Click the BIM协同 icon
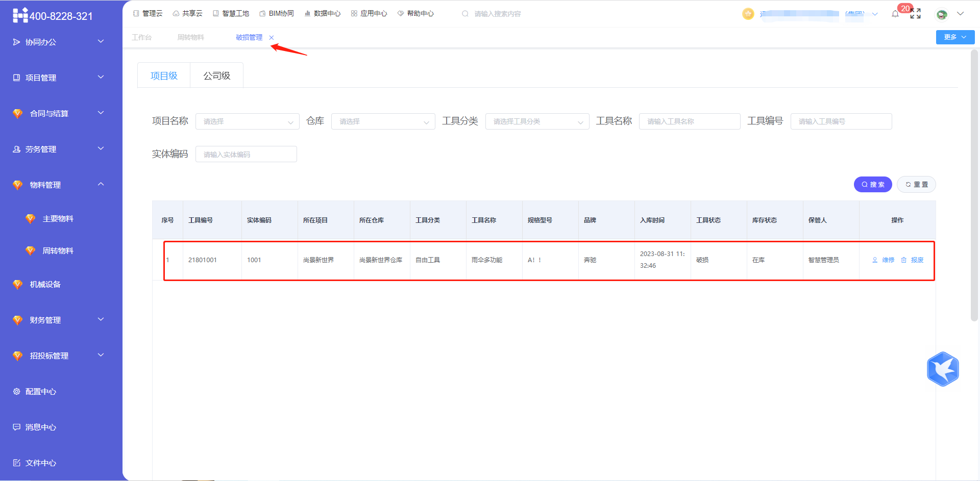The width and height of the screenshot is (980, 481). click(x=262, y=14)
